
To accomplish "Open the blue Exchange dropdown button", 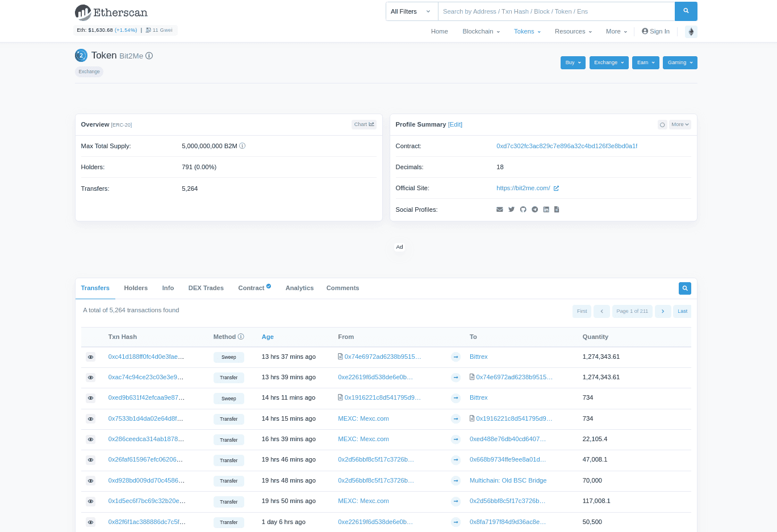I will tap(609, 62).
